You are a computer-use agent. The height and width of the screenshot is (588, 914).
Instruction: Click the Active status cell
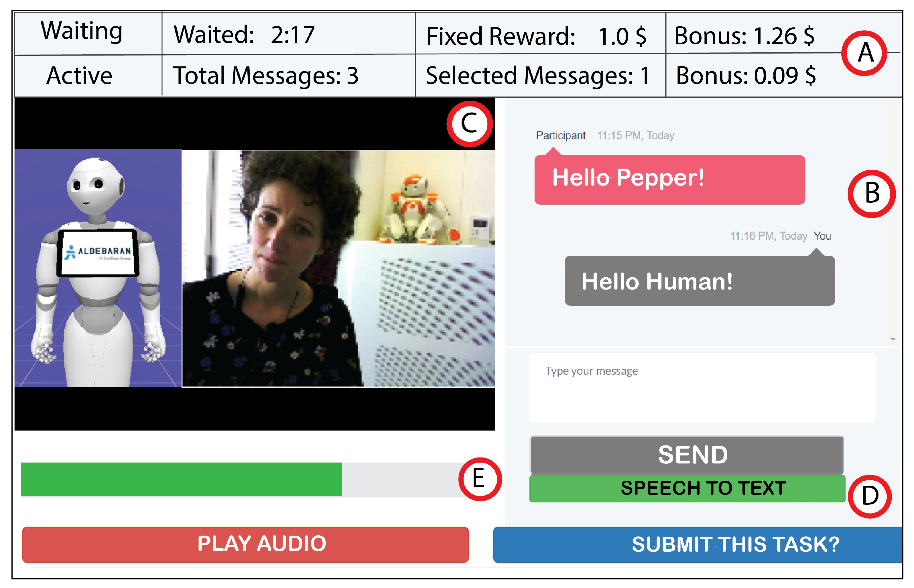tap(88, 76)
